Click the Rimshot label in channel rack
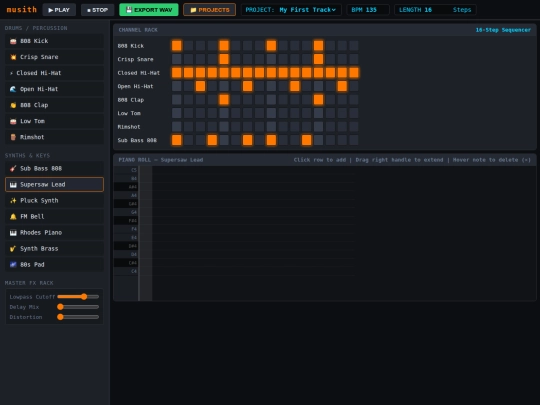The width and height of the screenshot is (540, 405). [x=129, y=127]
